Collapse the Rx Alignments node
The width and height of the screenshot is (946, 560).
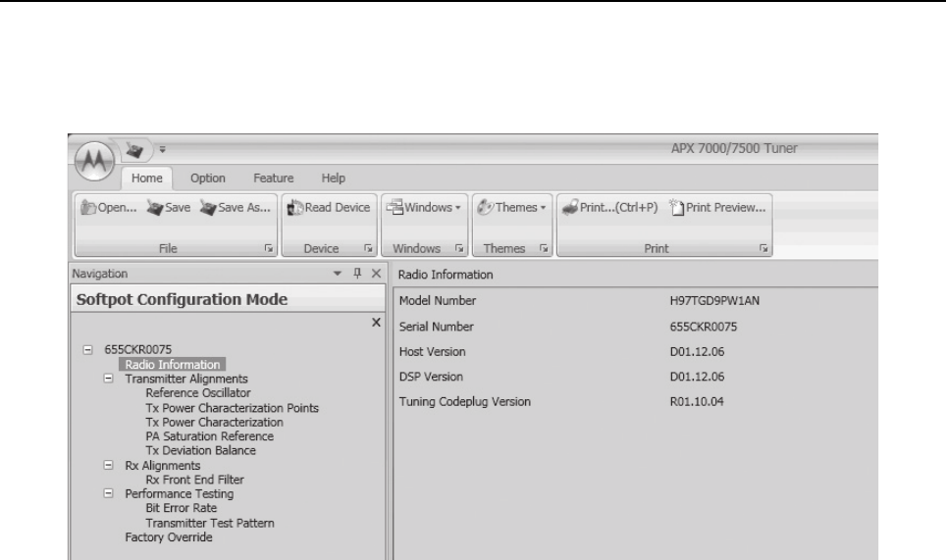pos(109,466)
